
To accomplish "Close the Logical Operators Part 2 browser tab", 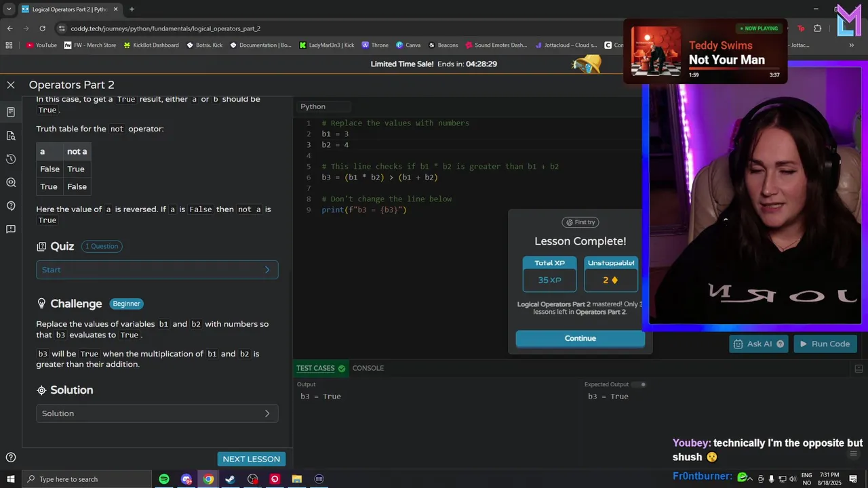I will click(116, 9).
